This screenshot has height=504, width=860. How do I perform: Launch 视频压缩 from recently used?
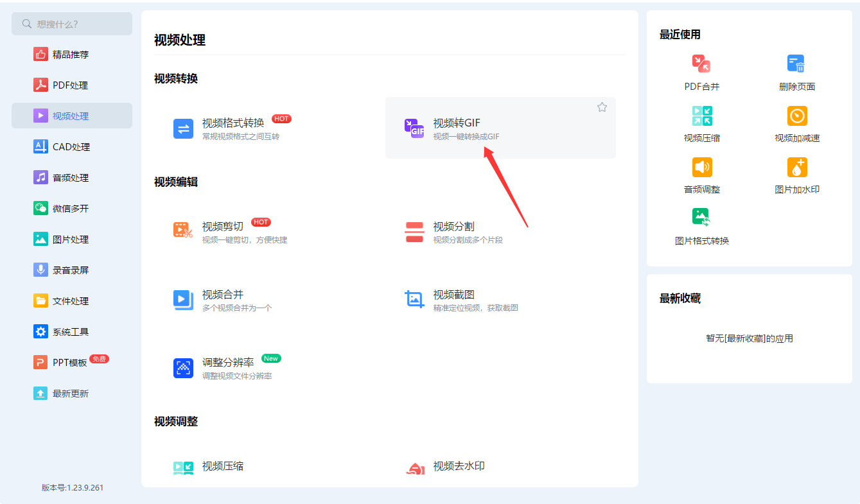[701, 116]
